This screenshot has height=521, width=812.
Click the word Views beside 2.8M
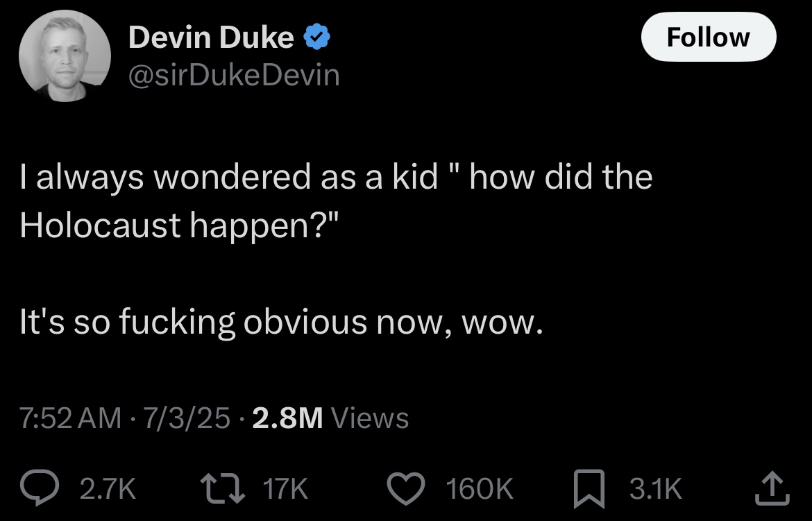(x=370, y=418)
